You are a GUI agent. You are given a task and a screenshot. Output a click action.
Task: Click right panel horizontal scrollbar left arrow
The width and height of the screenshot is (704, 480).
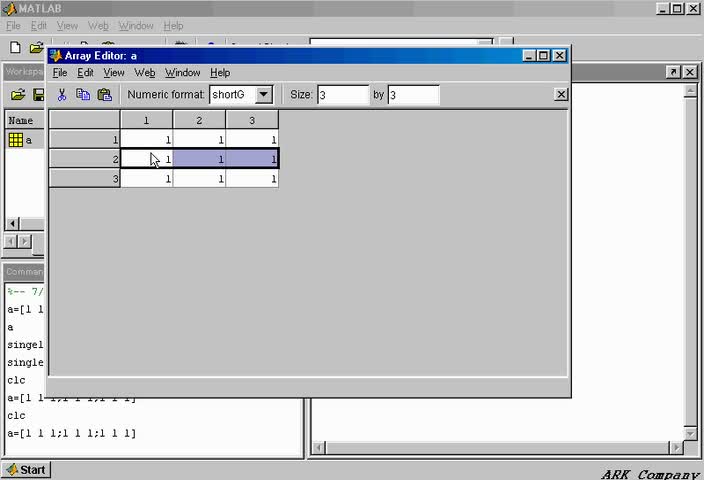pos(318,447)
